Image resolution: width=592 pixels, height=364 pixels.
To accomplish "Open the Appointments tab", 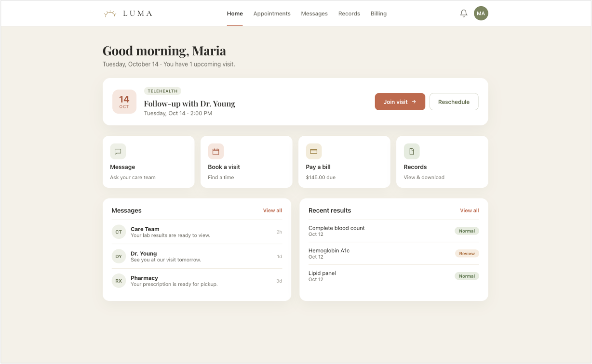I will click(x=272, y=13).
